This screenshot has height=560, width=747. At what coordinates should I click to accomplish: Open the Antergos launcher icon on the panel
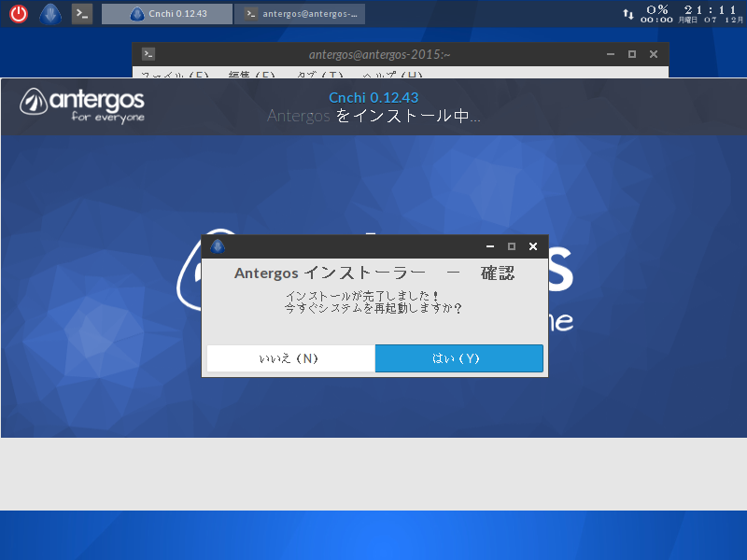[49, 13]
